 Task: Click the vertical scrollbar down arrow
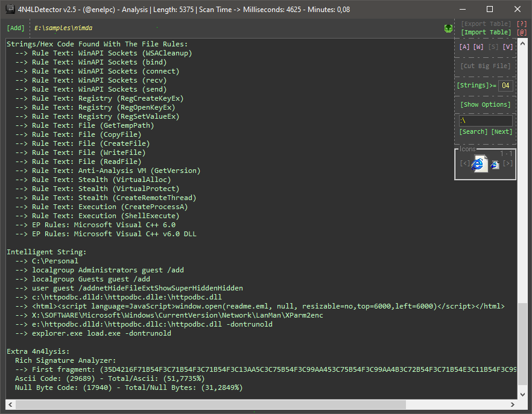coord(522,394)
